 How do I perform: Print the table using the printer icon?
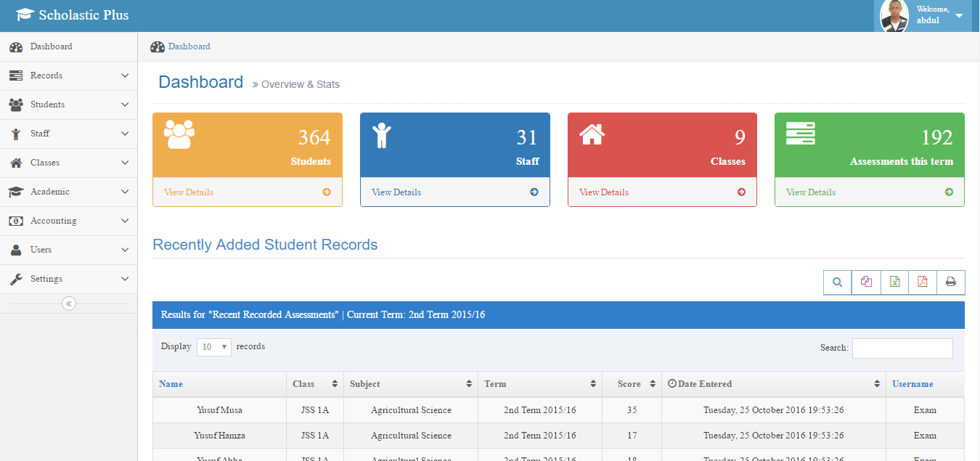[951, 282]
